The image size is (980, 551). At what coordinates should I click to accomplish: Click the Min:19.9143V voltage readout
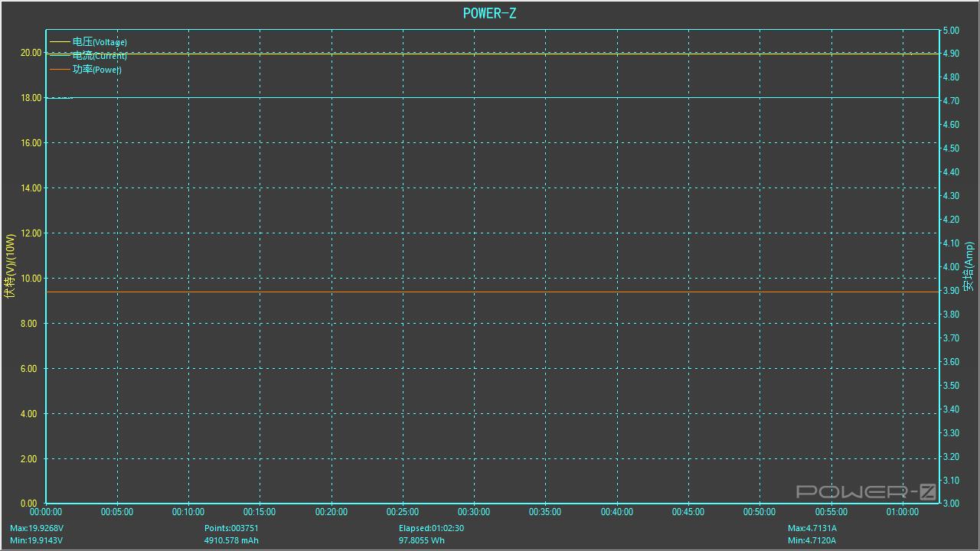tap(37, 540)
